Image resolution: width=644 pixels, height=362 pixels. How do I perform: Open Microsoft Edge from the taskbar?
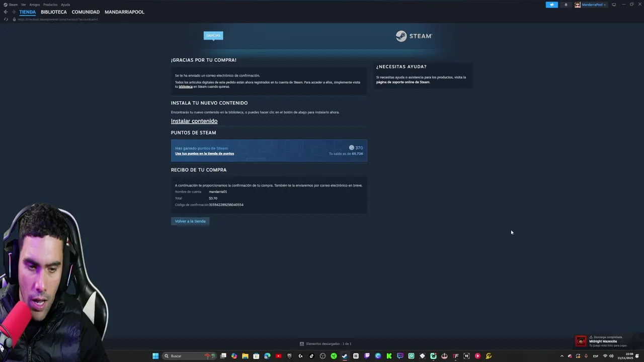click(267, 356)
